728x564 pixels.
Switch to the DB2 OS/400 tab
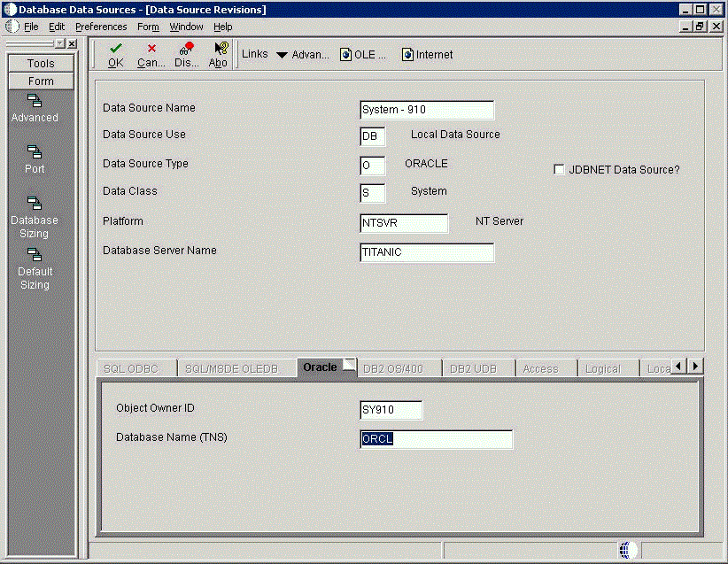coord(399,368)
